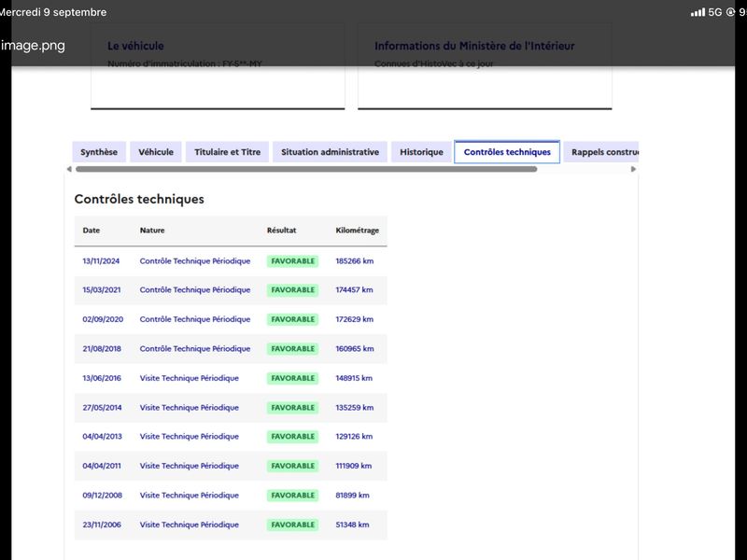
Task: Click the Résultat column header
Action: pos(282,230)
